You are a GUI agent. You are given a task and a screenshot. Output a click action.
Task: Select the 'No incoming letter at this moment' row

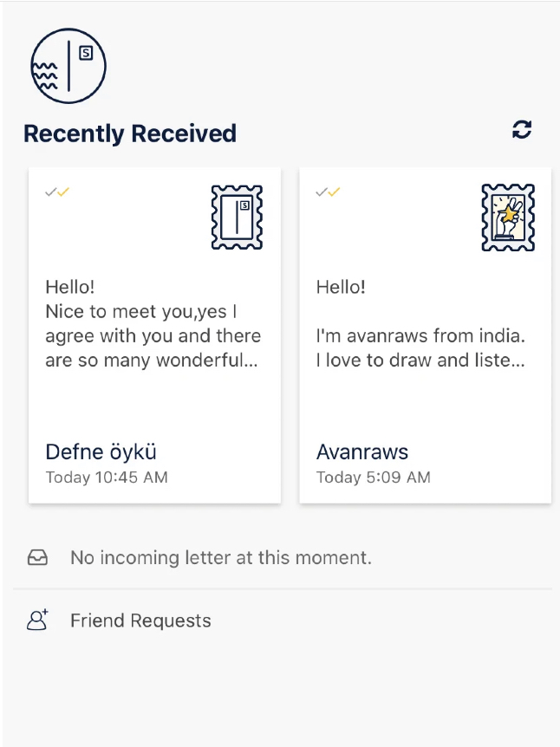[x=220, y=558]
